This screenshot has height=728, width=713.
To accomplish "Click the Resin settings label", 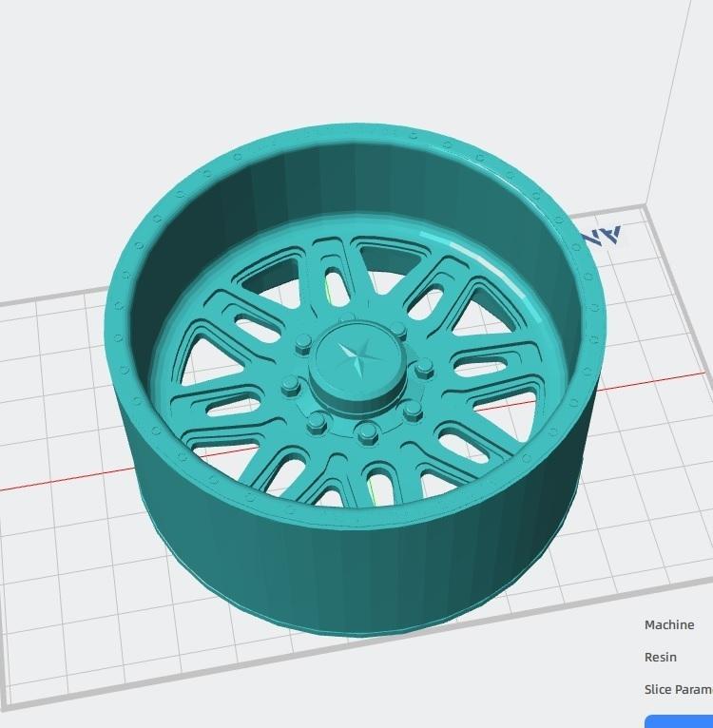I will [660, 658].
